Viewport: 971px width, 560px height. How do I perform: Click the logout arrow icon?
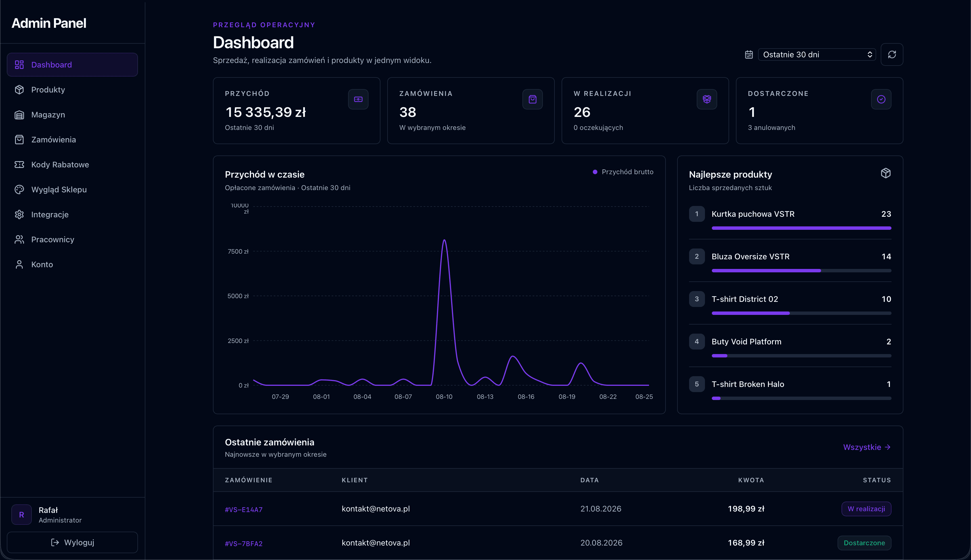pyautogui.click(x=55, y=542)
